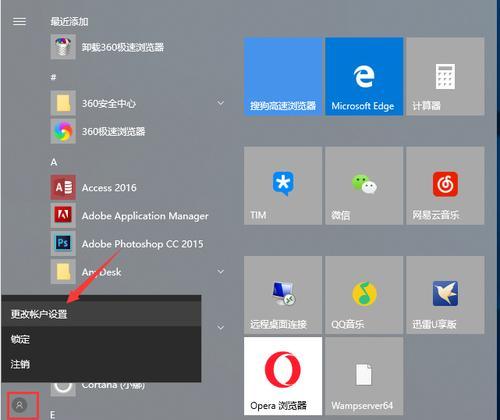Image resolution: width=500 pixels, height=420 pixels.
Task: Open the 远程桌面连接 tile
Action: pos(283,295)
